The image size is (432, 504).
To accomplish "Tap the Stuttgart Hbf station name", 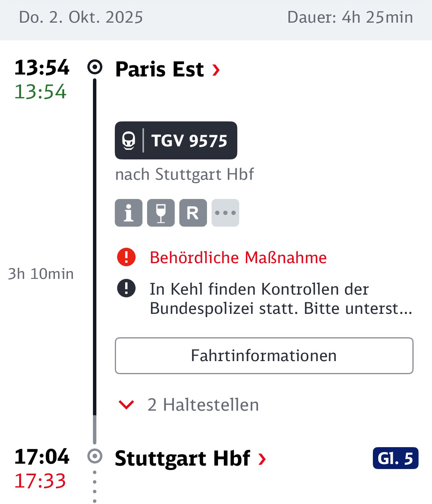I will [182, 458].
